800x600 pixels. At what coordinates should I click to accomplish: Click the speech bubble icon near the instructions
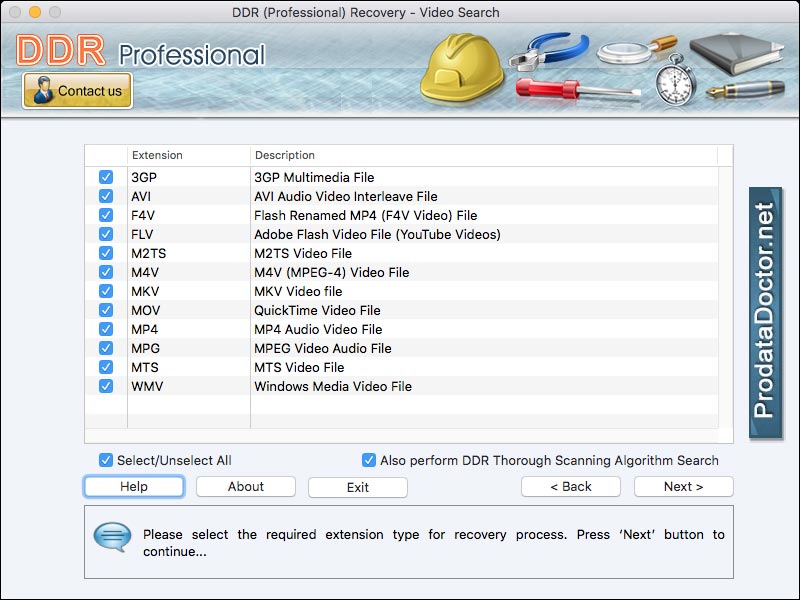[x=110, y=536]
